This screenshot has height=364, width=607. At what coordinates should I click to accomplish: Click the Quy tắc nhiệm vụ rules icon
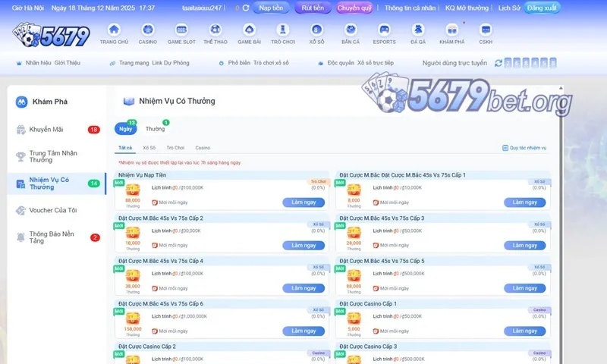click(x=505, y=148)
